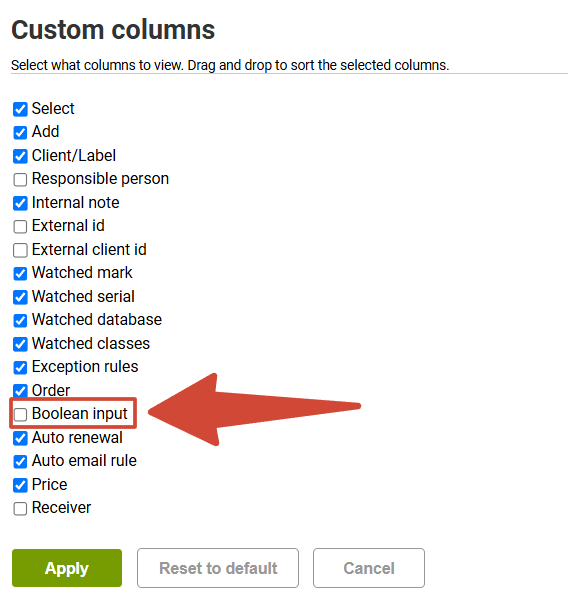
Task: Cancel the custom columns dialog
Action: pos(369,568)
